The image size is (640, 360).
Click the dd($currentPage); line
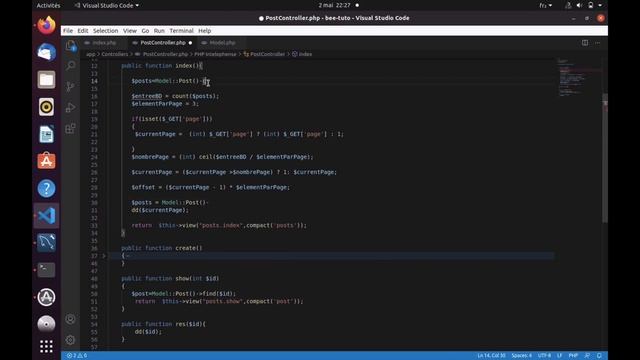(x=160, y=210)
